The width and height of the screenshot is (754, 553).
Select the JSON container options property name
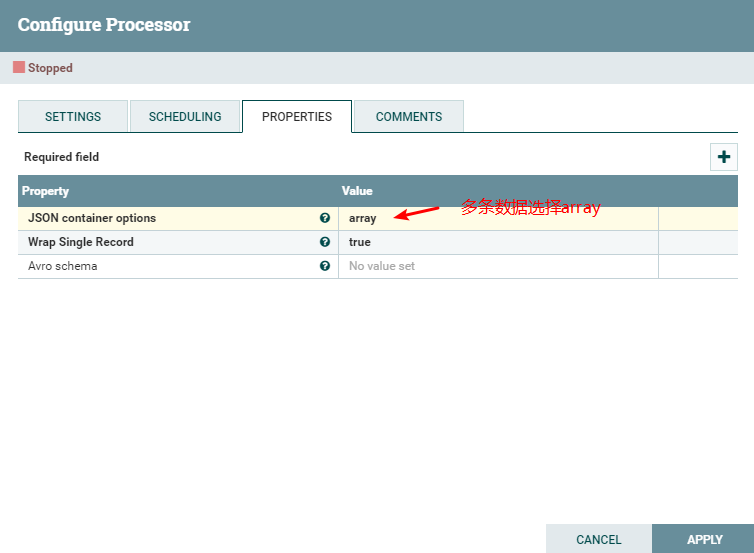click(x=92, y=218)
